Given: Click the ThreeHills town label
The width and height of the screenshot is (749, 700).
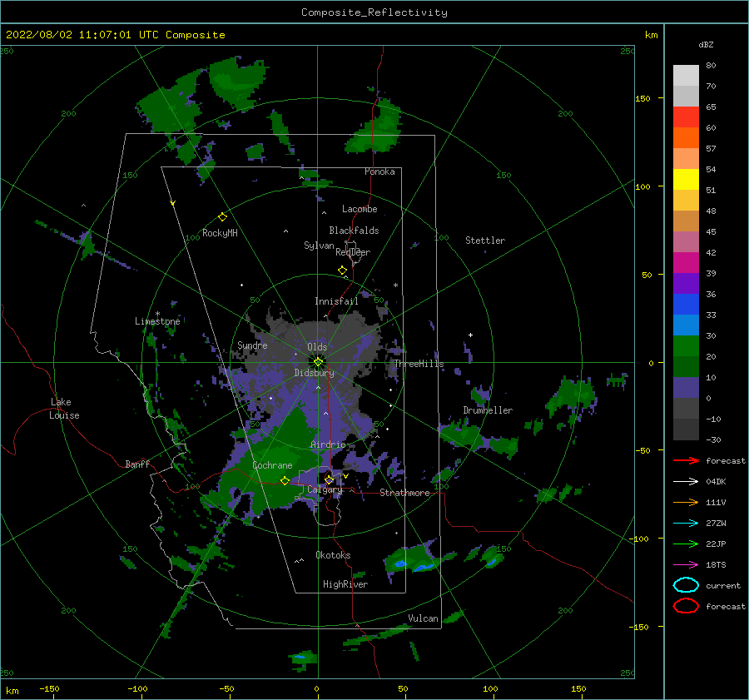Looking at the screenshot, I should click(x=419, y=364).
